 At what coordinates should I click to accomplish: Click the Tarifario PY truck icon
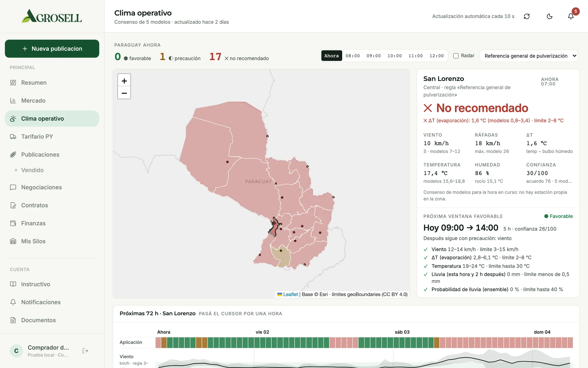pyautogui.click(x=13, y=137)
